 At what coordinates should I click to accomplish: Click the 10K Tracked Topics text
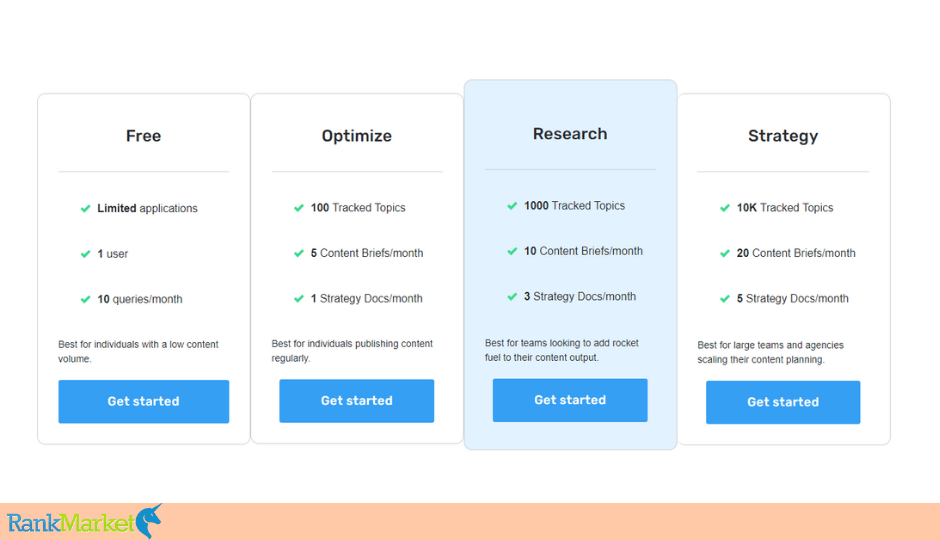point(785,208)
